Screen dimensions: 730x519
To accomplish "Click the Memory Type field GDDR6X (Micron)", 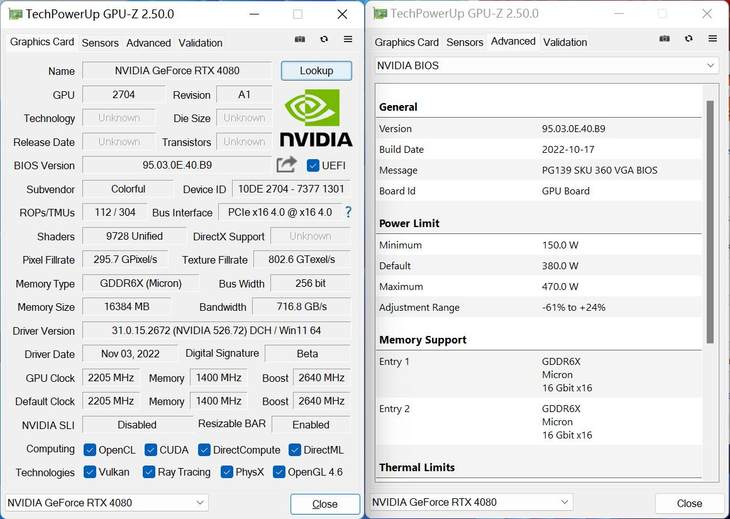I will coord(141,283).
